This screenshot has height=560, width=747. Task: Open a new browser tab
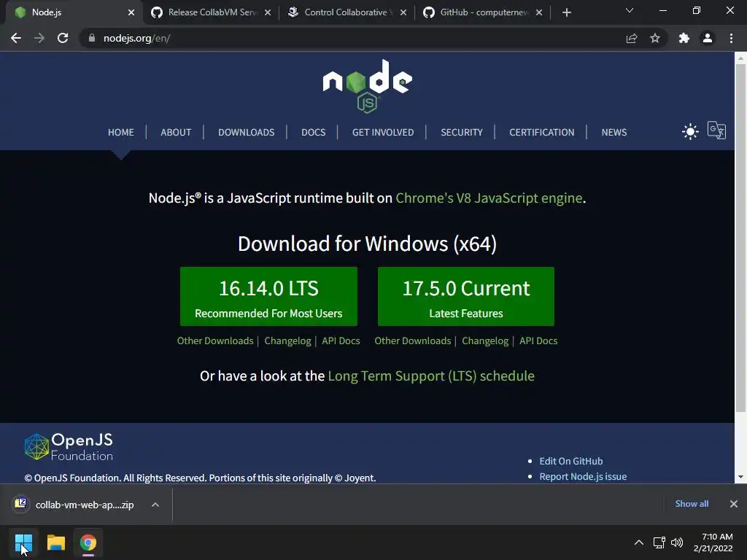[566, 12]
